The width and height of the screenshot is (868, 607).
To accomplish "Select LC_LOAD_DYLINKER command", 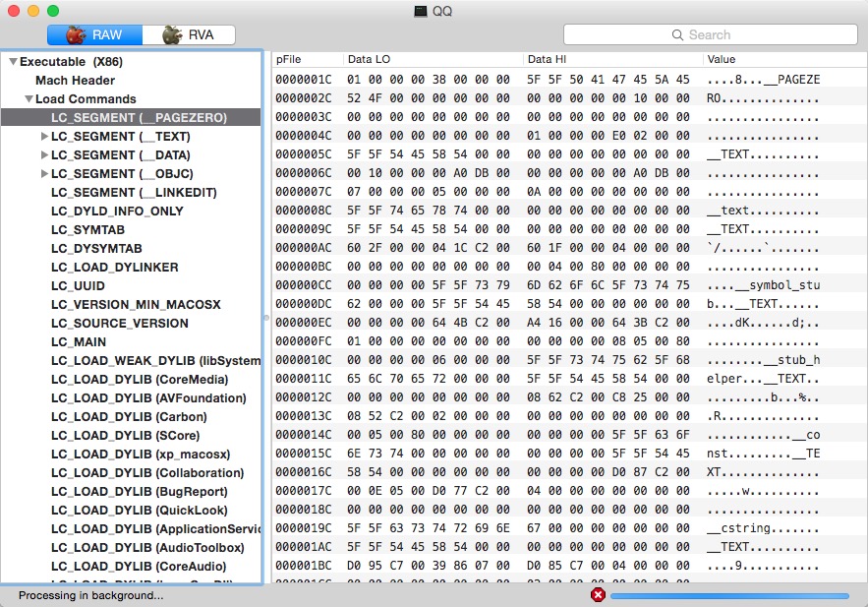I will [x=115, y=268].
